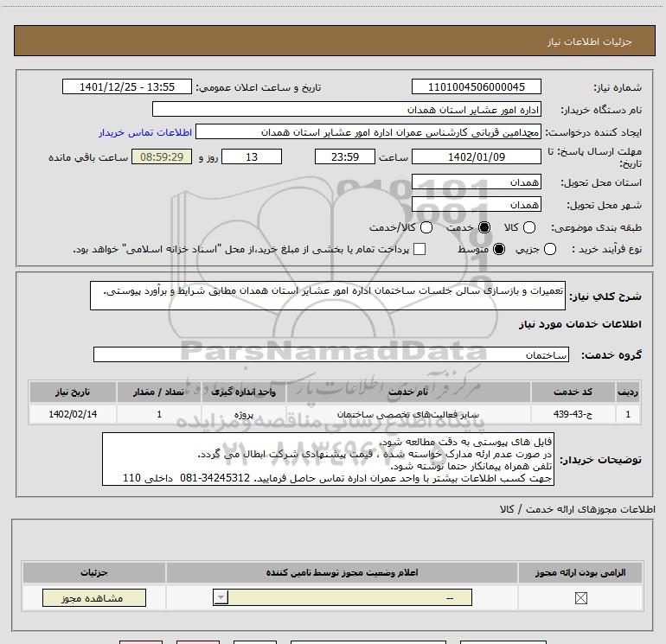This screenshot has width=666, height=644.
Task: Click the remaining time counter 08:59:29
Action: click(162, 156)
